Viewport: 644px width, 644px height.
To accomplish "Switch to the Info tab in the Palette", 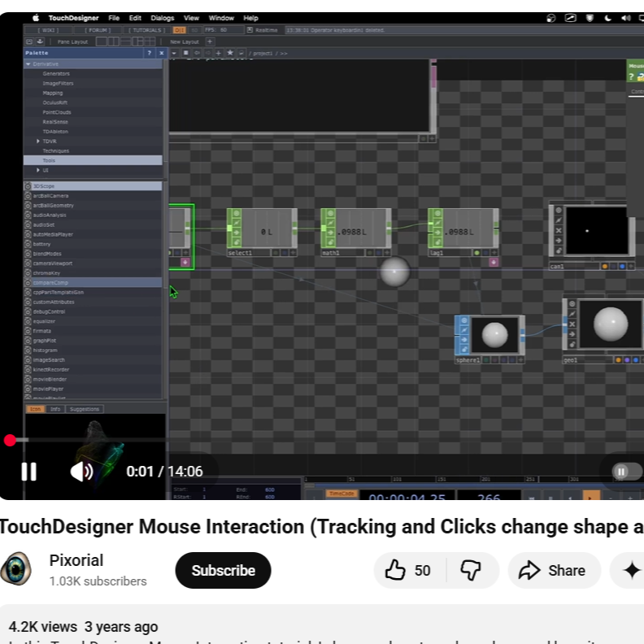I will pos(55,409).
